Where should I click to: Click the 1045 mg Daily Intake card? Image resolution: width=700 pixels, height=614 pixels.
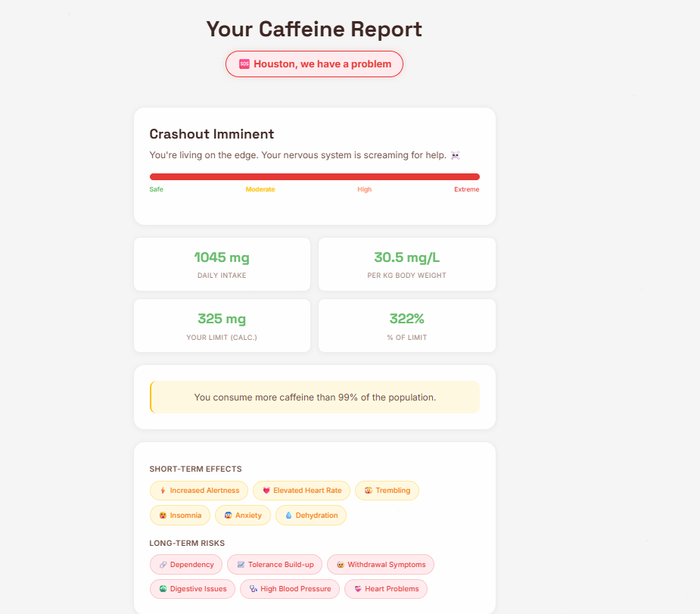click(222, 263)
